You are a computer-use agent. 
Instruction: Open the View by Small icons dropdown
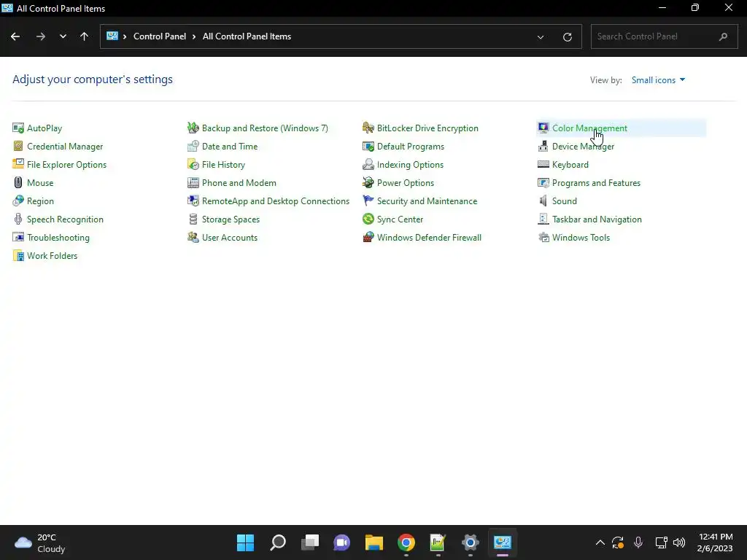pos(658,80)
